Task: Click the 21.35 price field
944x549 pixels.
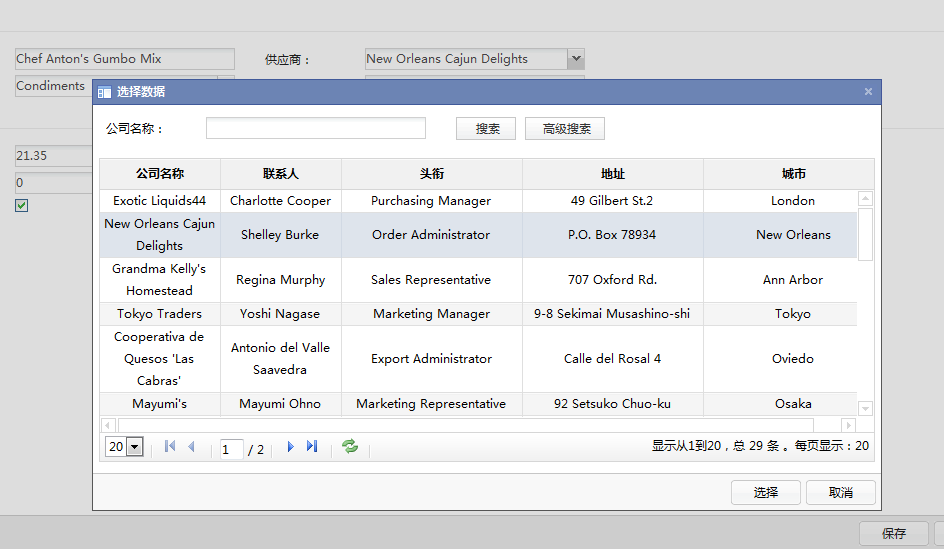Action: point(54,155)
